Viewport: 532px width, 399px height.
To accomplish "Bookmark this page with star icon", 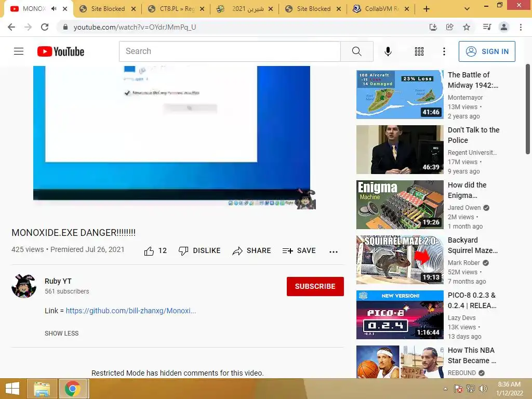I will (467, 27).
